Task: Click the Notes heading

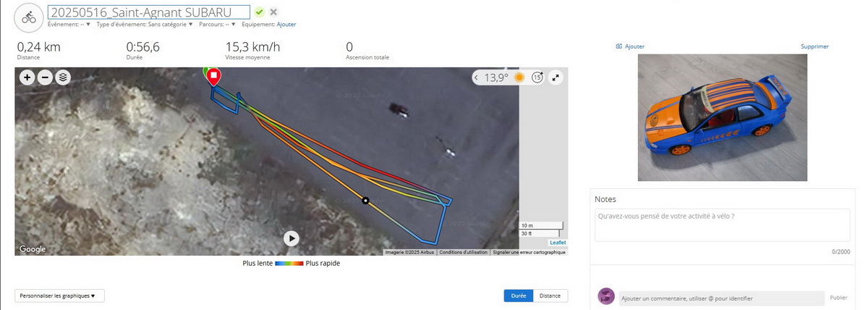Action: [x=605, y=199]
